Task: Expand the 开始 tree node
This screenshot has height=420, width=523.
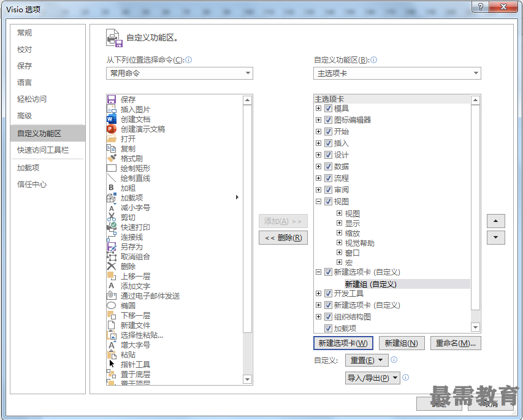Action: click(319, 131)
